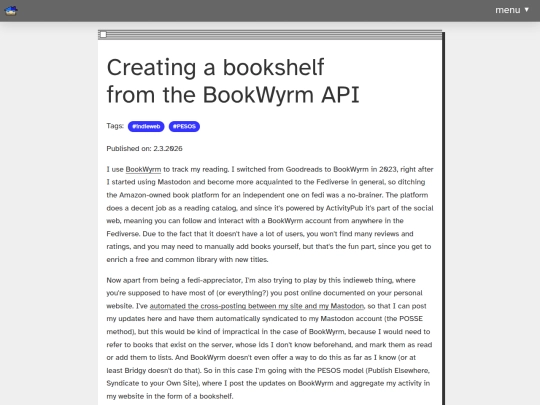Screen dimensions: 540x405
Task: Click the "Tags:" label
Action: [115, 126]
